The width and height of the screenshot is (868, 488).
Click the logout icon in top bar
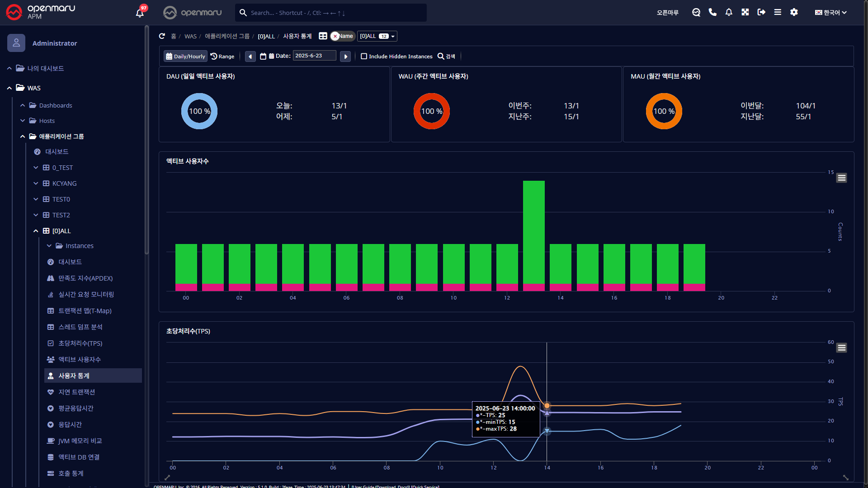coord(761,12)
